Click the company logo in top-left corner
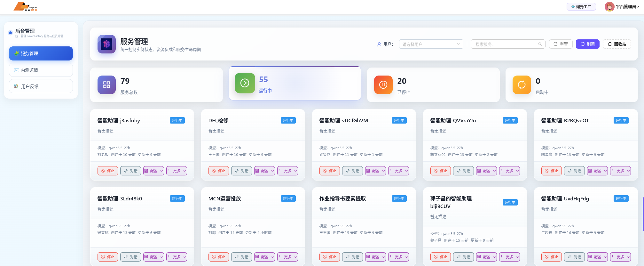 point(26,7)
